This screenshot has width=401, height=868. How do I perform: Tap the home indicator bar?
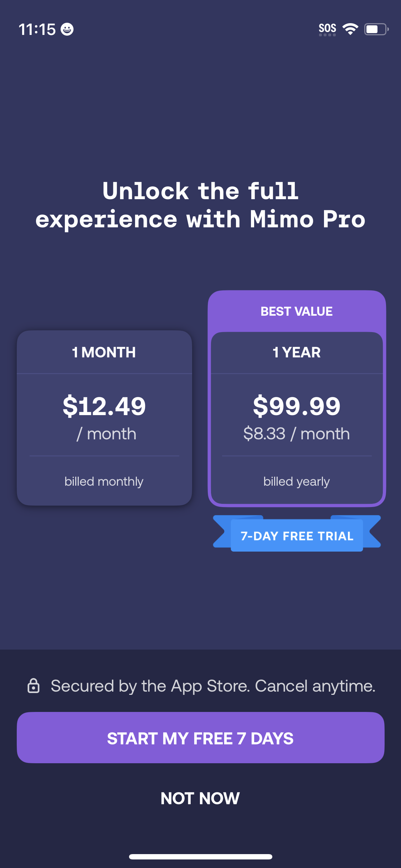click(x=200, y=857)
